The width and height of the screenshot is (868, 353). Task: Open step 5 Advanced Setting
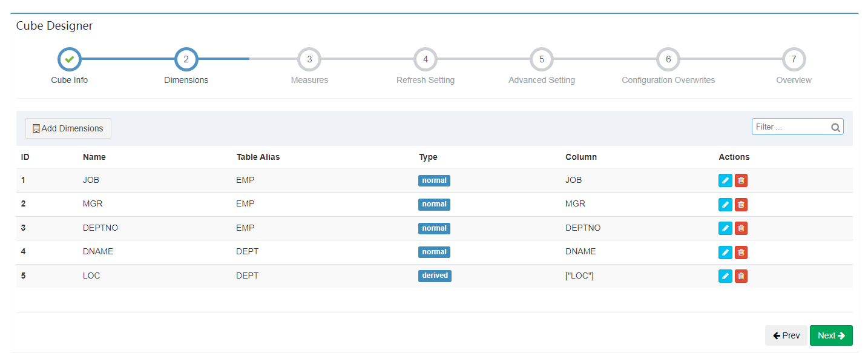click(x=542, y=59)
